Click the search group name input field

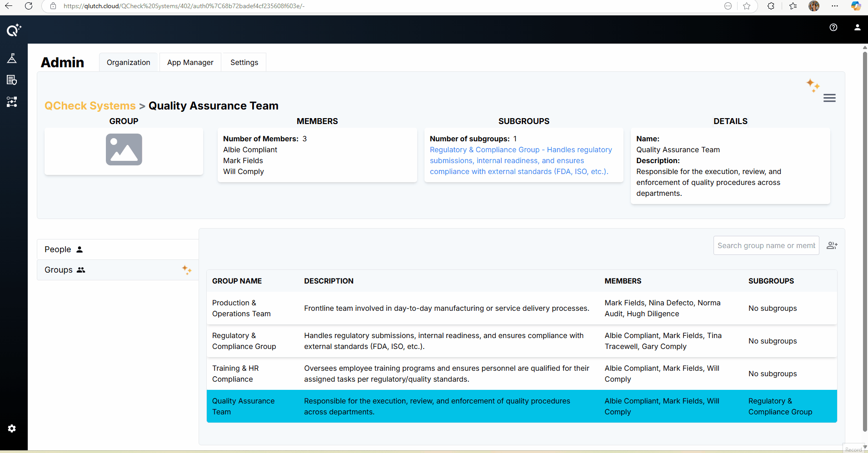click(766, 245)
